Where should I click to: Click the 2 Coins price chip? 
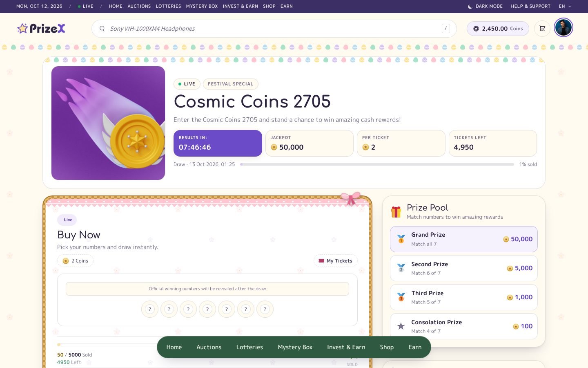coord(76,261)
